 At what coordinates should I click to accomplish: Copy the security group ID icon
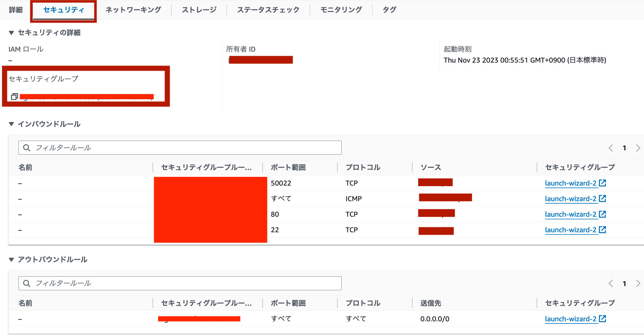14,97
